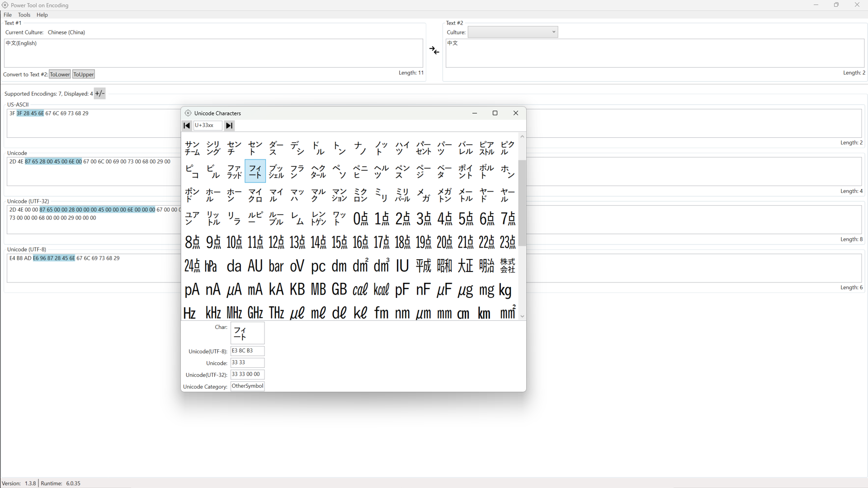Viewport: 868px width, 488px height.
Task: Open the Culture dropdown for Text #2
Action: tap(513, 32)
